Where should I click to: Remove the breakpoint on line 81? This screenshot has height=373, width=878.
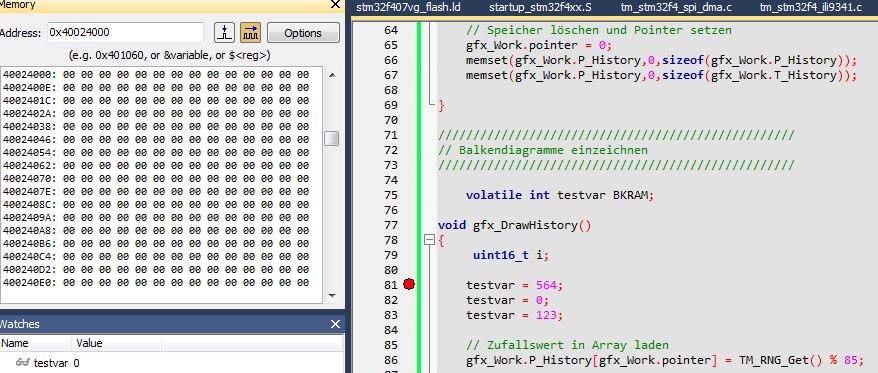click(409, 285)
